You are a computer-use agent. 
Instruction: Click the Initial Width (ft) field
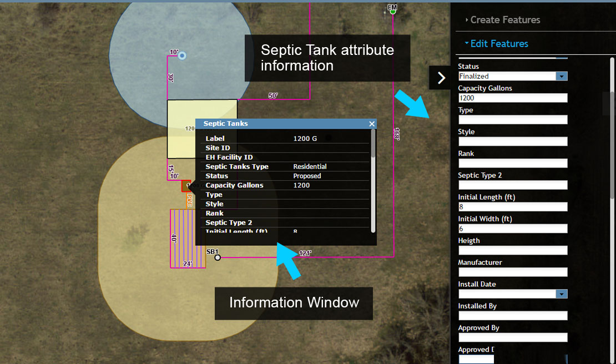pos(512,229)
